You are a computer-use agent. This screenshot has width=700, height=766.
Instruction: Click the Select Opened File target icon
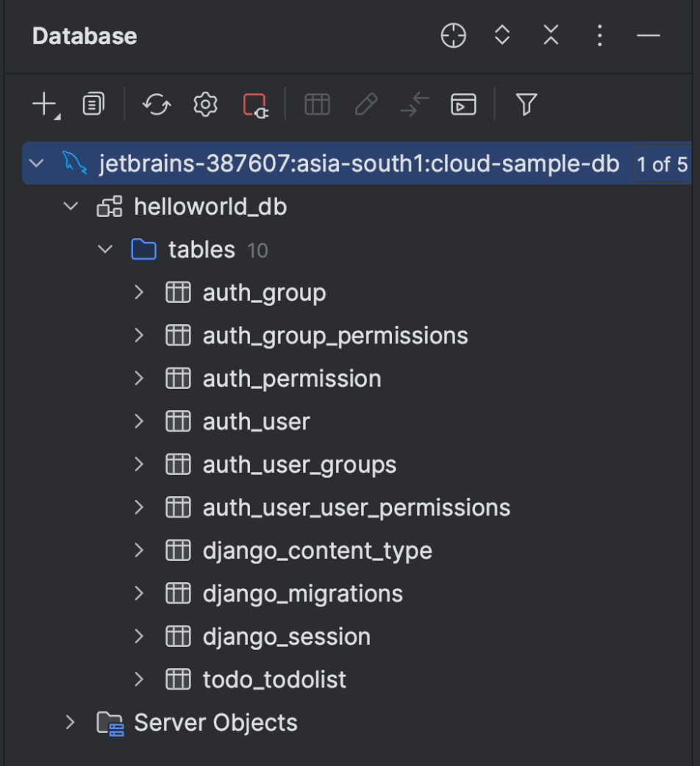tap(453, 35)
